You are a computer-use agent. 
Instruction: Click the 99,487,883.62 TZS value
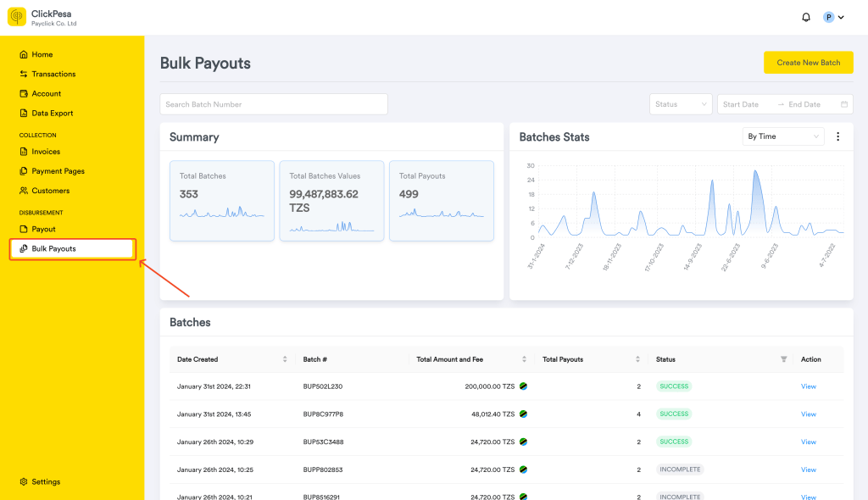click(x=324, y=201)
